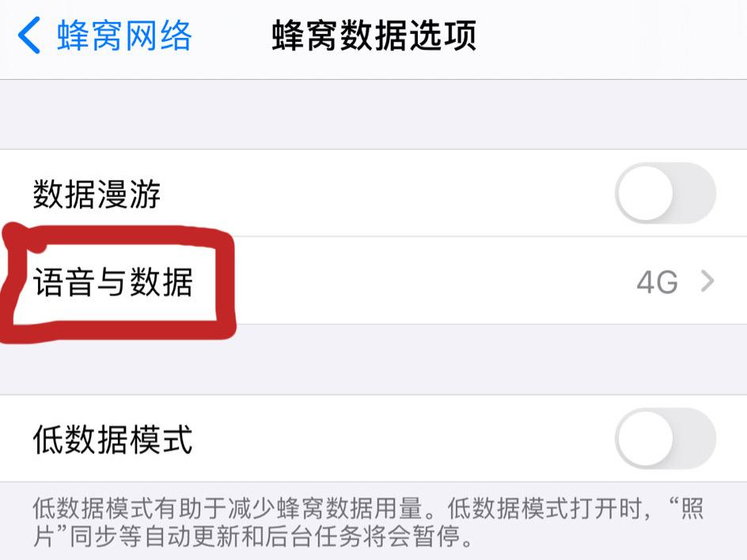Click the 低数据模式 row label
Image resolution: width=747 pixels, height=560 pixels.
[112, 440]
